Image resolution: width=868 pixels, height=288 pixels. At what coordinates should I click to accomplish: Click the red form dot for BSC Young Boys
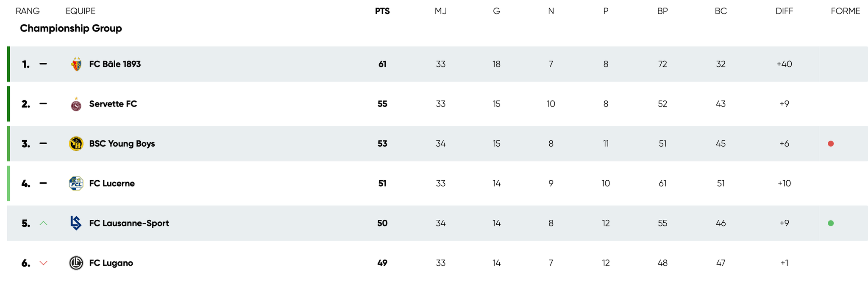click(x=831, y=143)
